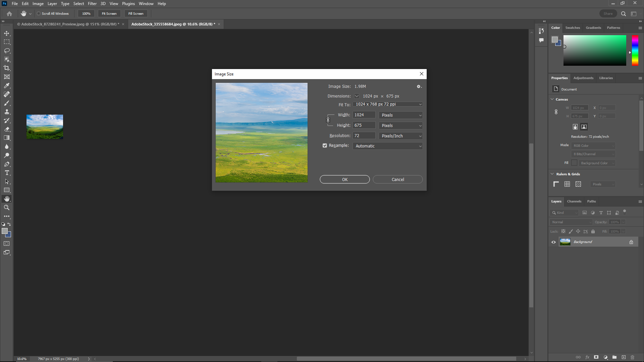Open the Image menu
The height and width of the screenshot is (362, 644).
tap(38, 4)
